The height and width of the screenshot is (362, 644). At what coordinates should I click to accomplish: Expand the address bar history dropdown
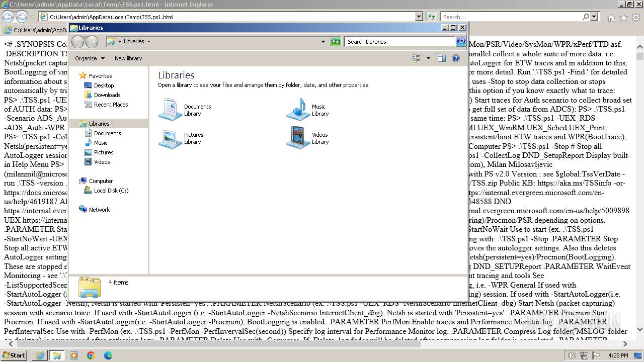[323, 42]
